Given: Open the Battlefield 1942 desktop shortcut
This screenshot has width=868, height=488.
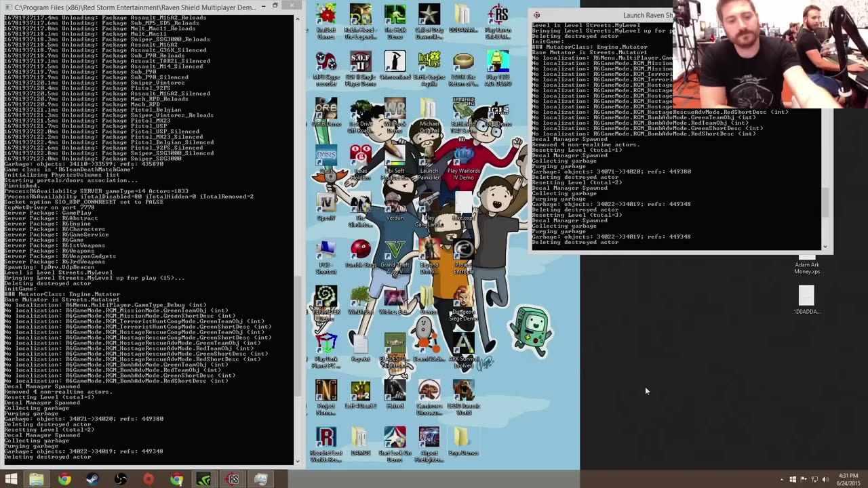Looking at the screenshot, I should (463, 116).
